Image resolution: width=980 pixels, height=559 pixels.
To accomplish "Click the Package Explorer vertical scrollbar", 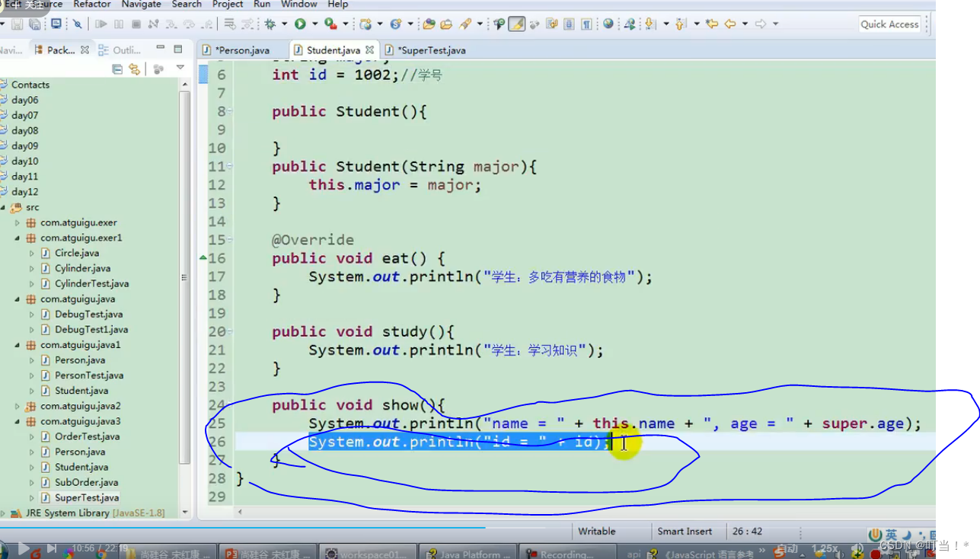I will coord(184,277).
